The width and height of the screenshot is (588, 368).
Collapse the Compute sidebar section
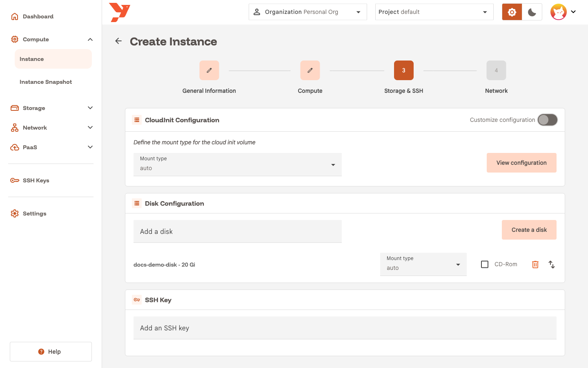(90, 39)
